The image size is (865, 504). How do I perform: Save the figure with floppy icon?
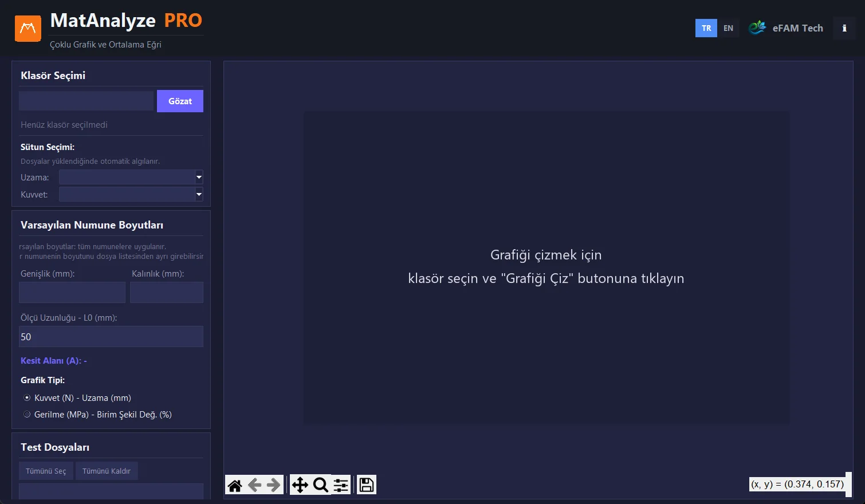pyautogui.click(x=367, y=485)
